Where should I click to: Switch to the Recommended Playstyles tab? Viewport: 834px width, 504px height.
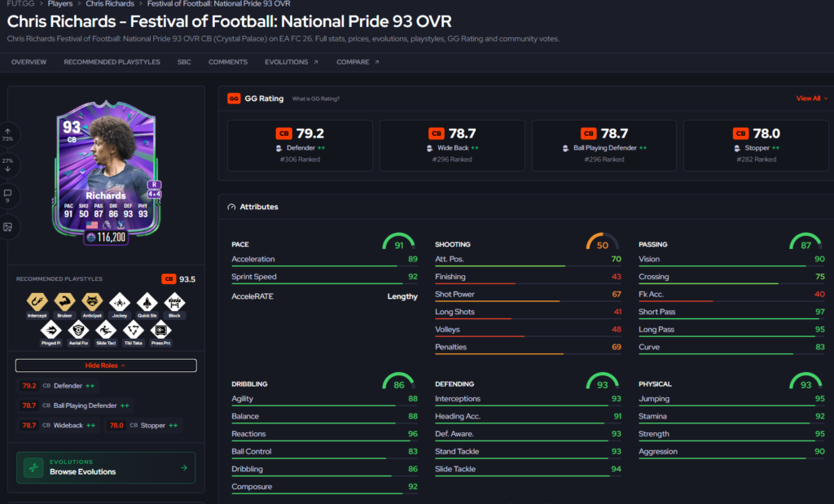(x=112, y=62)
